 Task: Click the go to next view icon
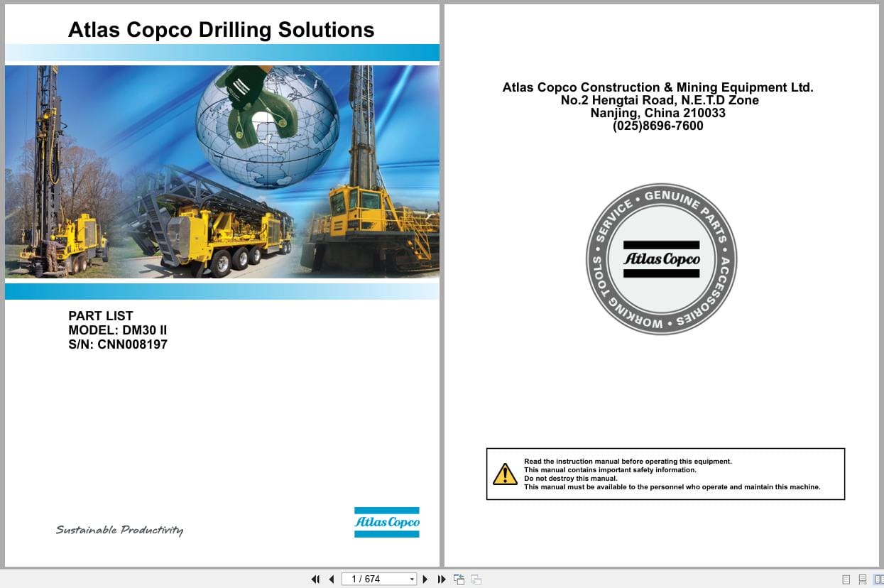click(476, 579)
